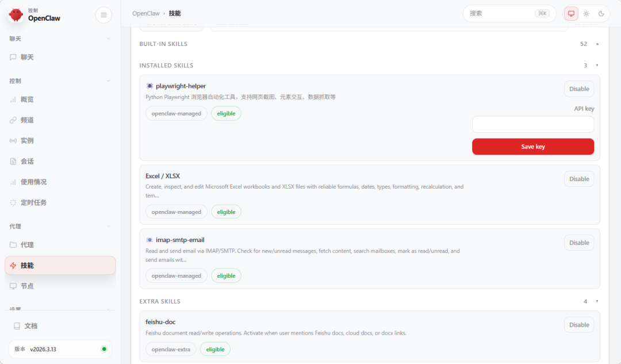Click the INSTALLED SKILLS header
The image size is (621, 364).
point(166,66)
